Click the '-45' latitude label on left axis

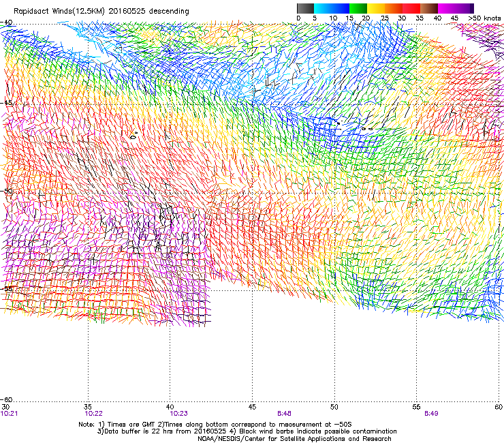(6, 103)
